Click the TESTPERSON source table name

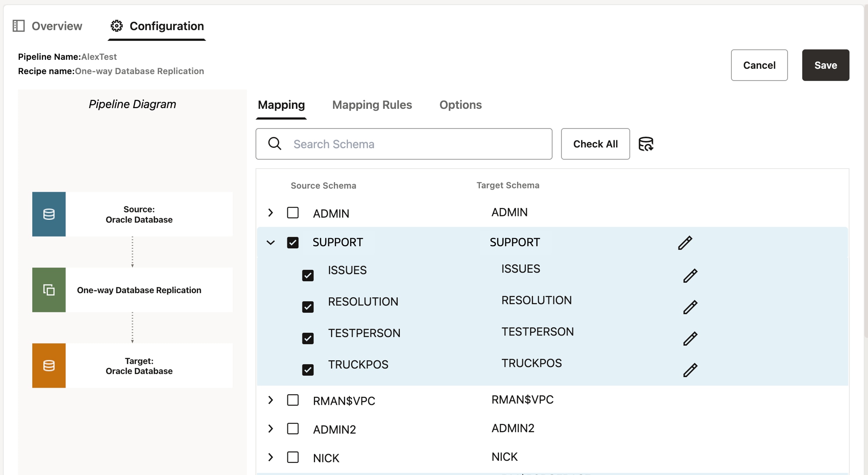pyautogui.click(x=364, y=333)
